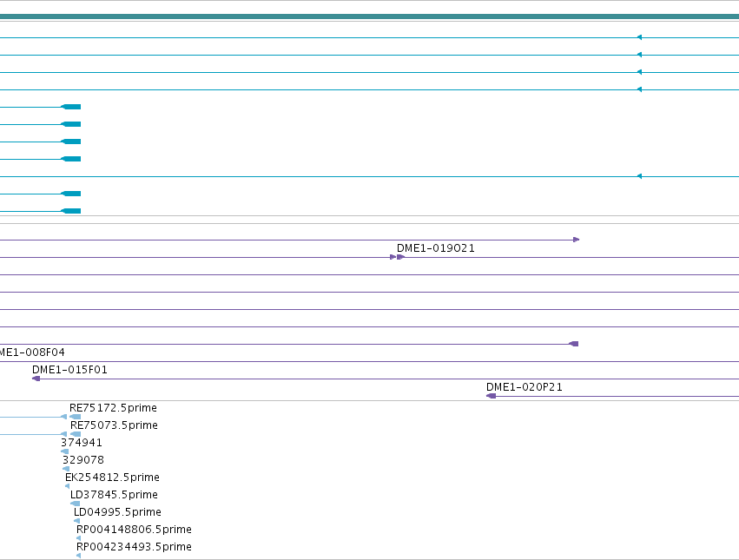
Task: Open the partially visible DME1-008F04 label
Action: [32, 352]
